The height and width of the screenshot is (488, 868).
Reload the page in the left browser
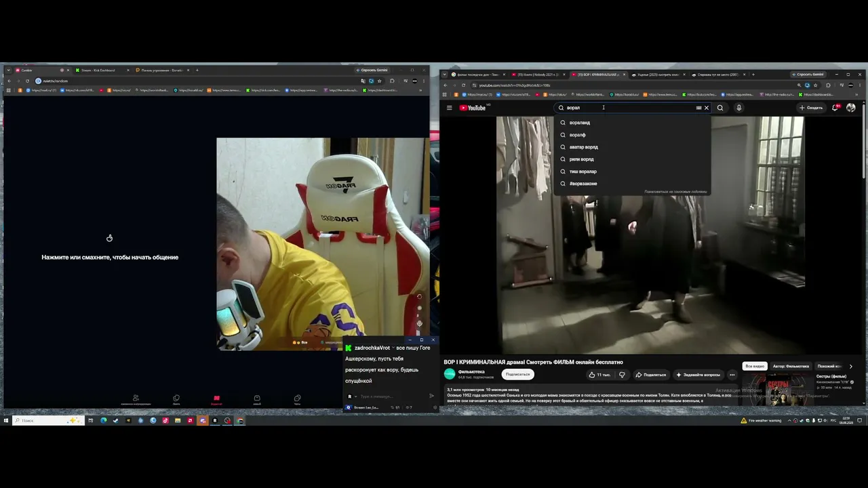tap(28, 81)
